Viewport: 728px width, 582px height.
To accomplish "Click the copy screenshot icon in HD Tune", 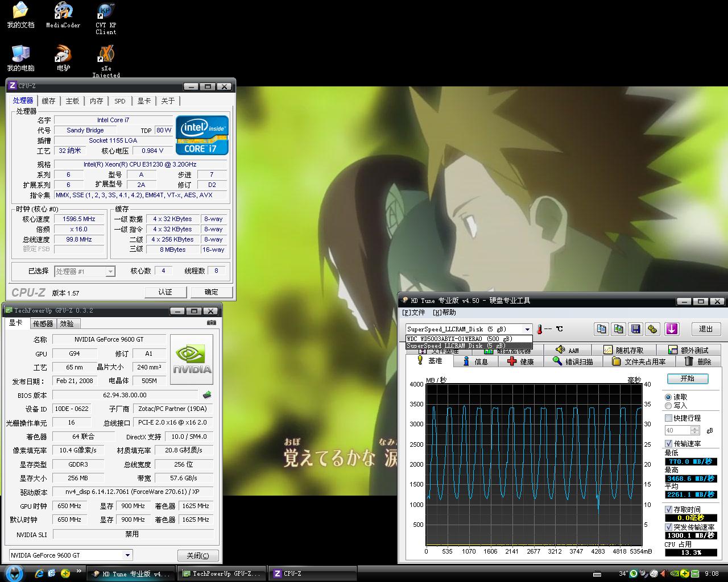I will pyautogui.click(x=619, y=329).
